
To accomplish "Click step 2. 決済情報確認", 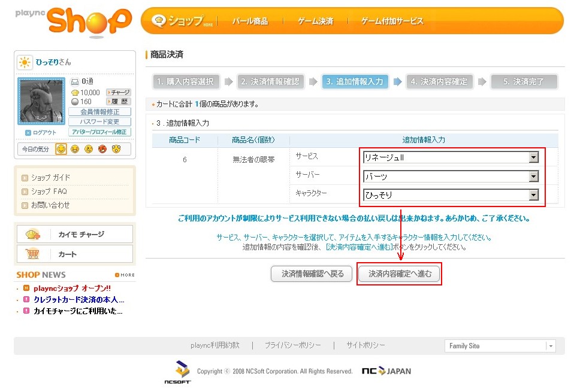I will [270, 81].
